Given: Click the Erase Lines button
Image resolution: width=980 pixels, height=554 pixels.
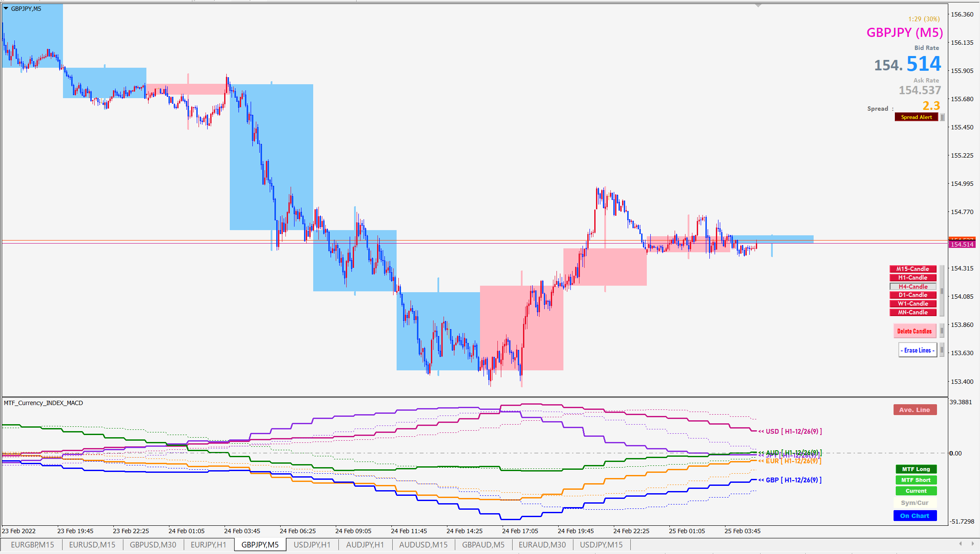Looking at the screenshot, I should click(x=917, y=350).
